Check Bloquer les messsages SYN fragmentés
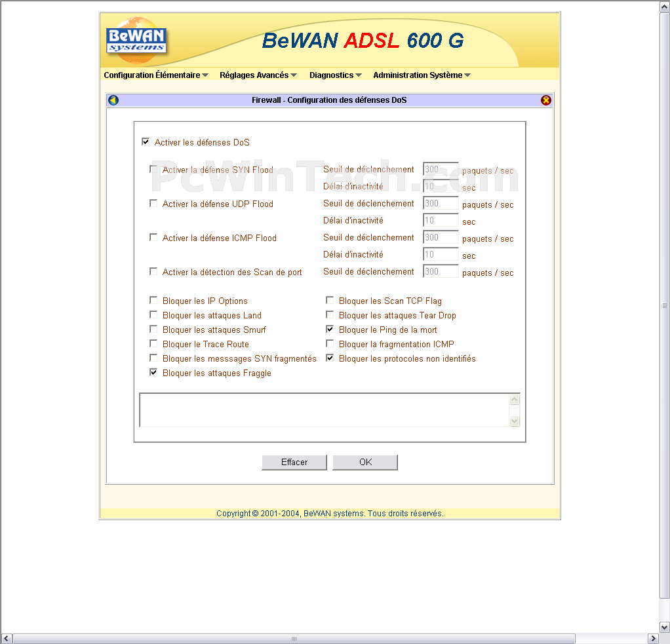Viewport: 670px width, 644px height. click(x=153, y=358)
